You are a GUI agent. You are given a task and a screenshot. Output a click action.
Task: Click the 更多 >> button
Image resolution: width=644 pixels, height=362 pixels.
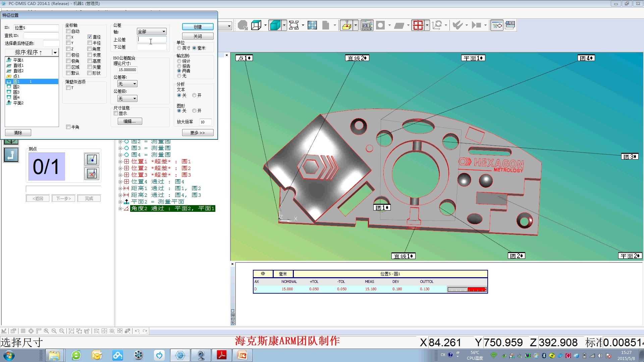click(198, 133)
